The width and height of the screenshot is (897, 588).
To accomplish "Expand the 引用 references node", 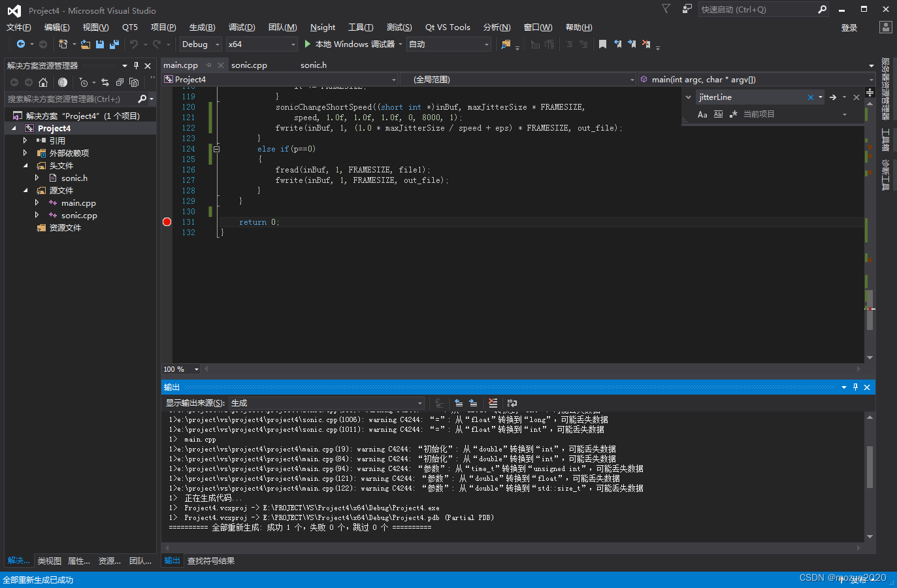I will point(25,140).
